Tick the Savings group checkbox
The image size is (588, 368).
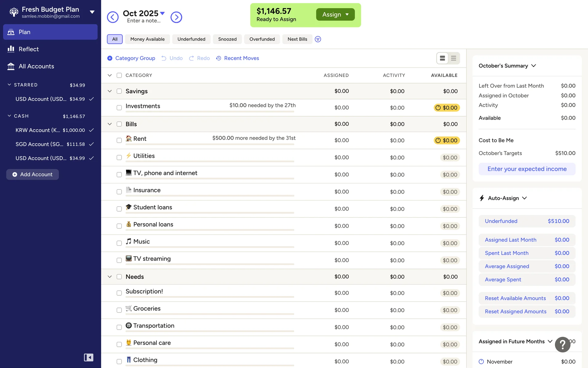tap(119, 91)
